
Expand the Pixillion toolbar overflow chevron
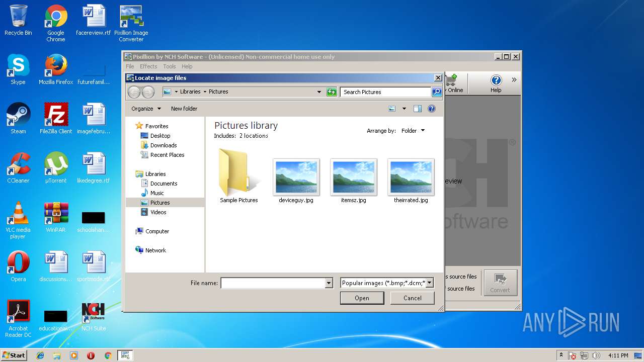coord(514,79)
